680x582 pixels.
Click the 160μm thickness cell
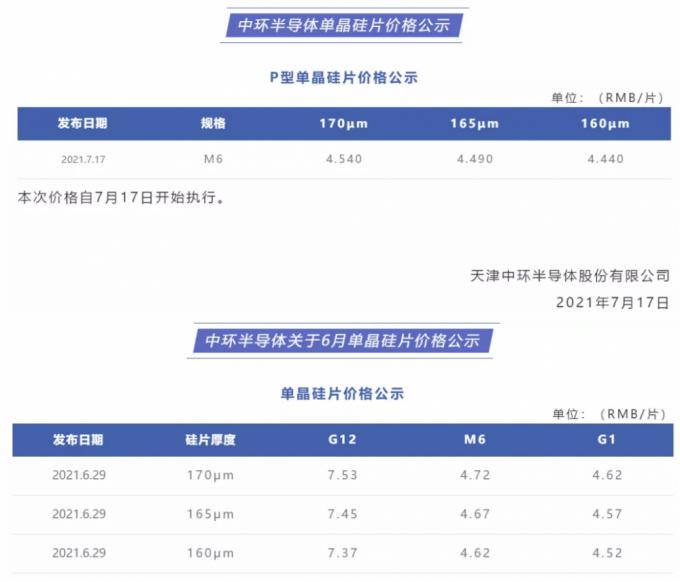(211, 554)
